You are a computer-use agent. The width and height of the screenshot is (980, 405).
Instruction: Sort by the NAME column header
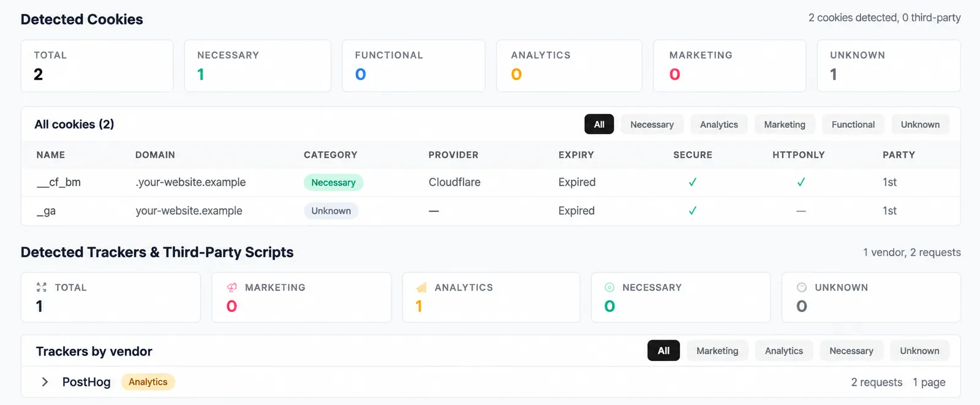click(51, 155)
